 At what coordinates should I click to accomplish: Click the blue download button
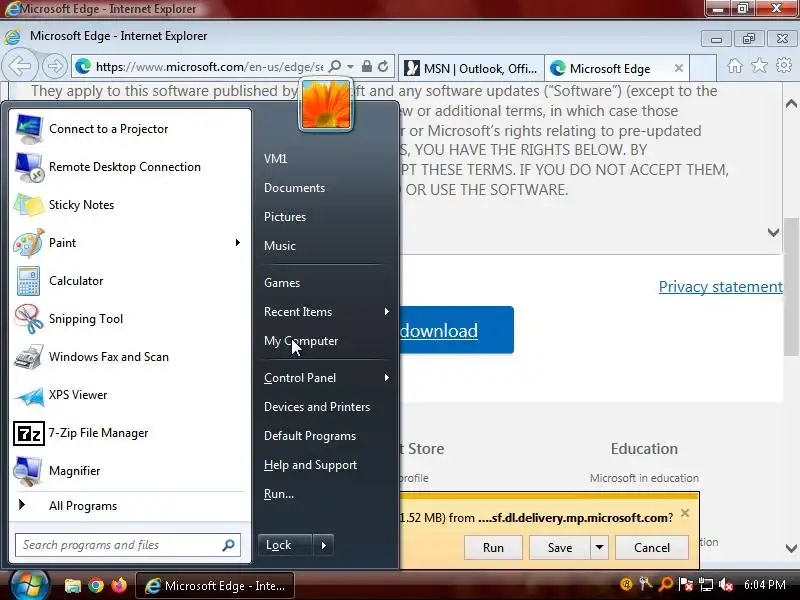456,330
